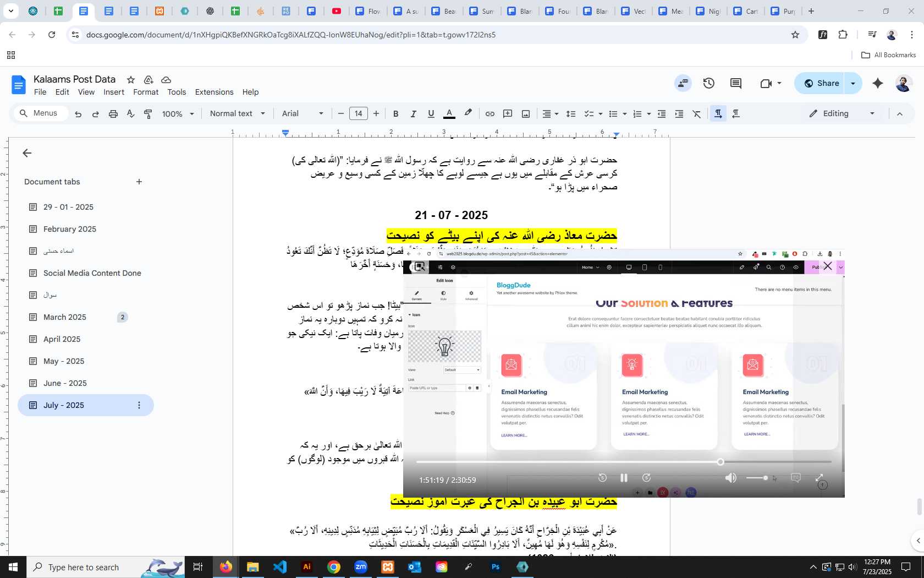
Task: Open numbered list options arrow
Action: tap(649, 114)
